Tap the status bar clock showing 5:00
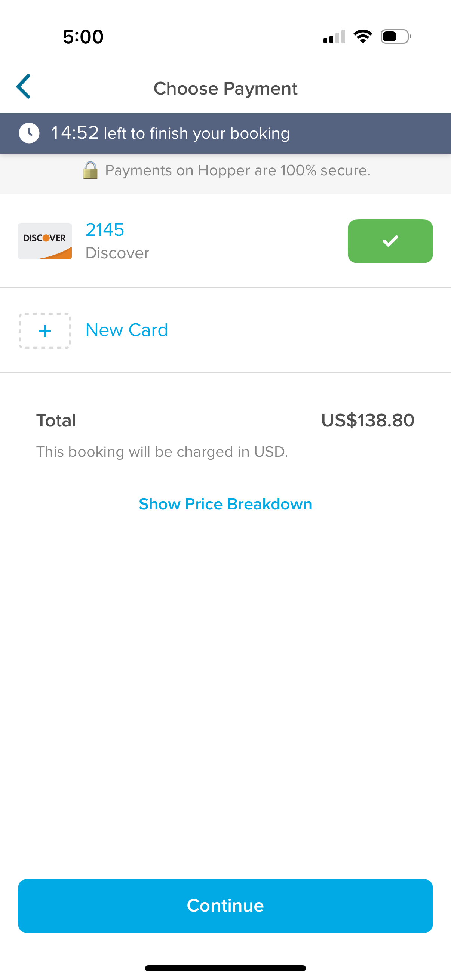This screenshot has height=980, width=451. click(x=83, y=37)
